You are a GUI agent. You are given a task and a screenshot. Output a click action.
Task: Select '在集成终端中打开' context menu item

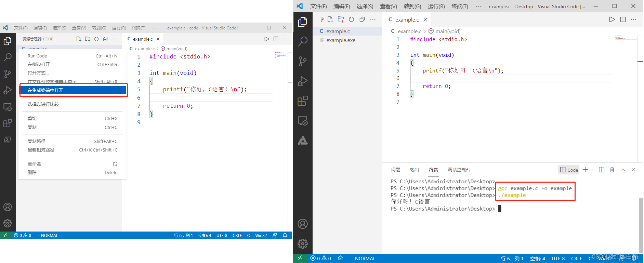click(x=73, y=90)
